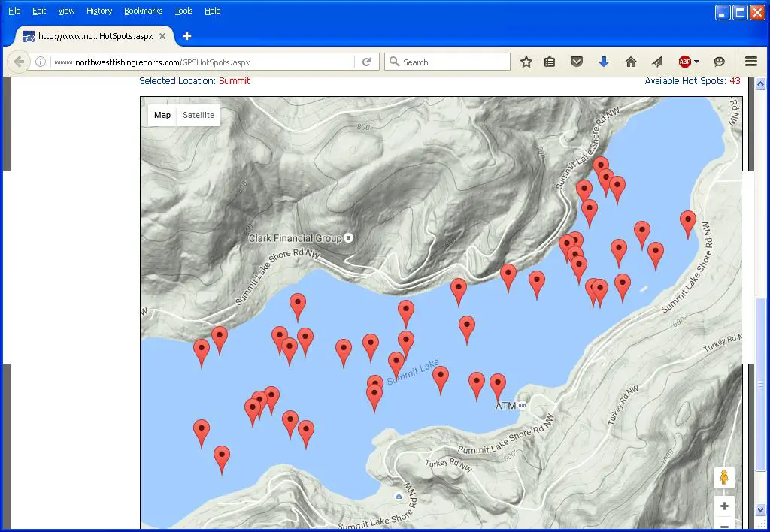Viewport: 770px width, 532px height.
Task: Go to the Home page icon
Action: (x=631, y=62)
